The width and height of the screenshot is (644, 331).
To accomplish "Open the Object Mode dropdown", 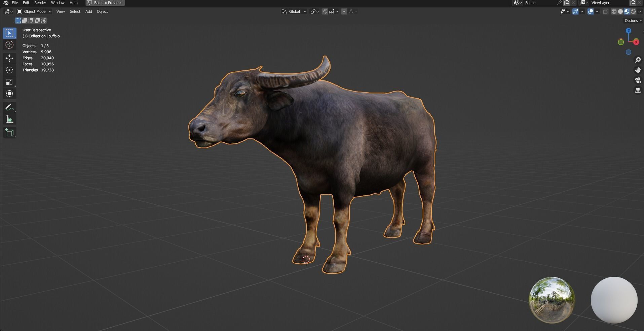I will (34, 11).
